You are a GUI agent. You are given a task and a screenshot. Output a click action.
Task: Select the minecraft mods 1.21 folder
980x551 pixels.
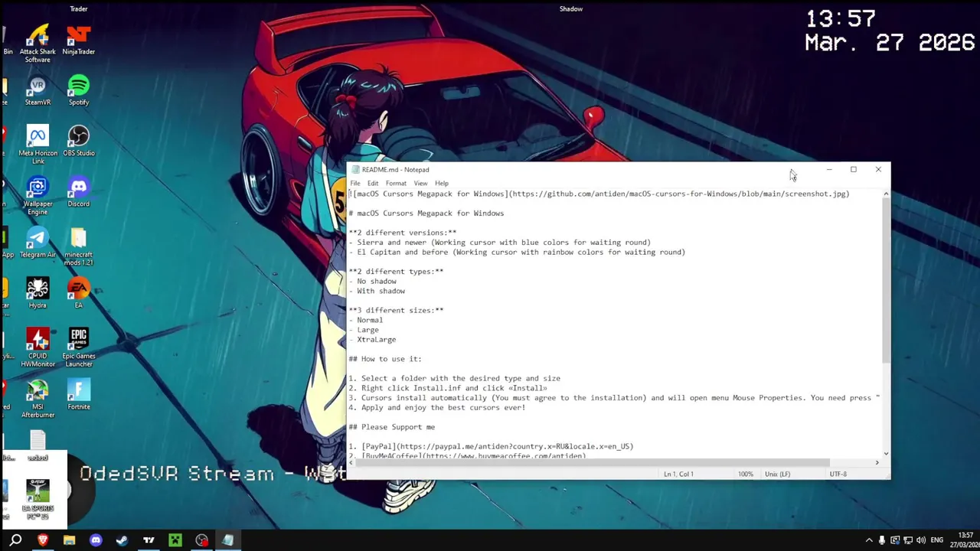[79, 246]
